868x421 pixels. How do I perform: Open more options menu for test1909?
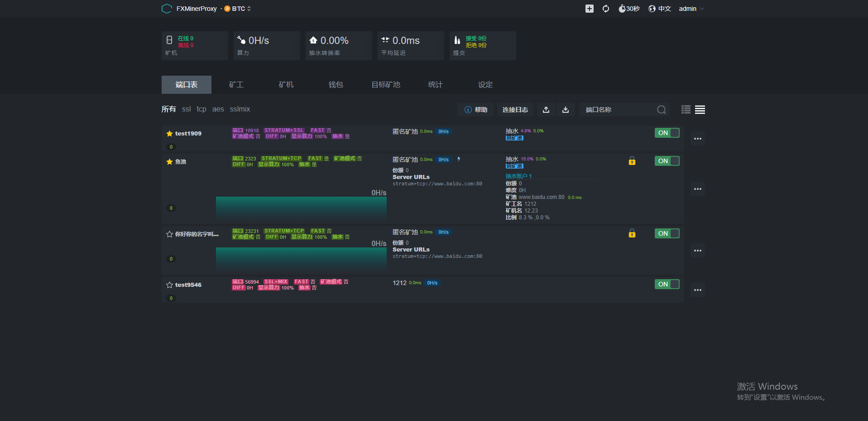(698, 139)
